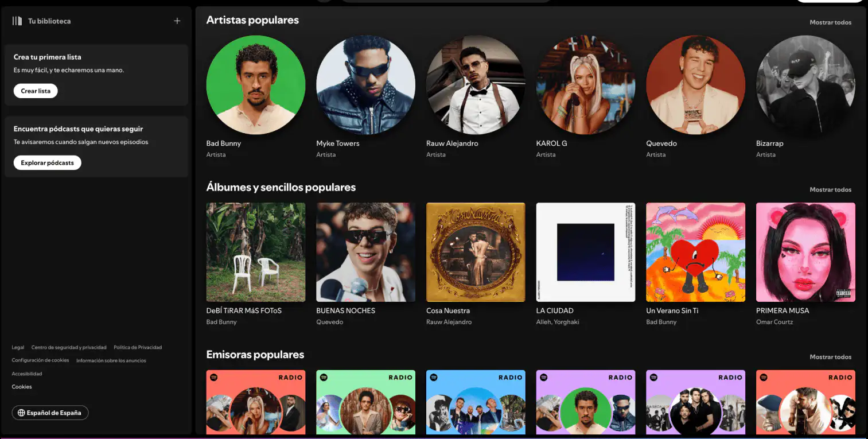Open the Cookies footer link

pos(22,387)
